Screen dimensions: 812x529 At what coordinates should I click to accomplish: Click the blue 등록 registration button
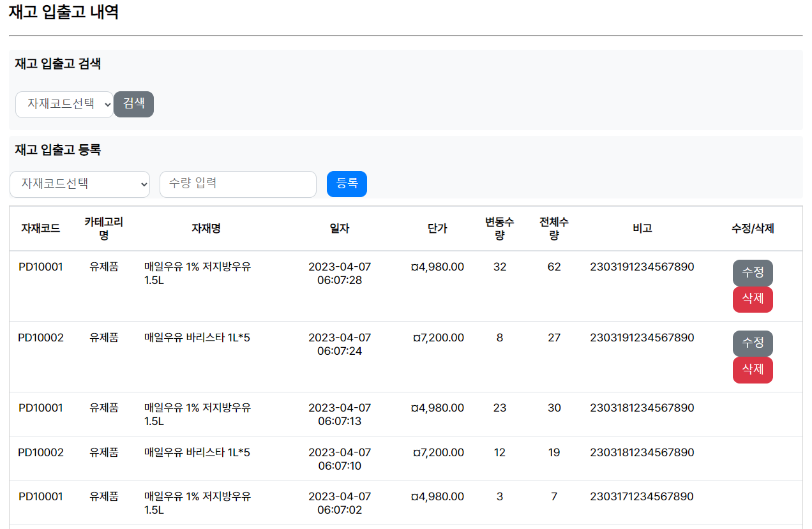coord(347,184)
